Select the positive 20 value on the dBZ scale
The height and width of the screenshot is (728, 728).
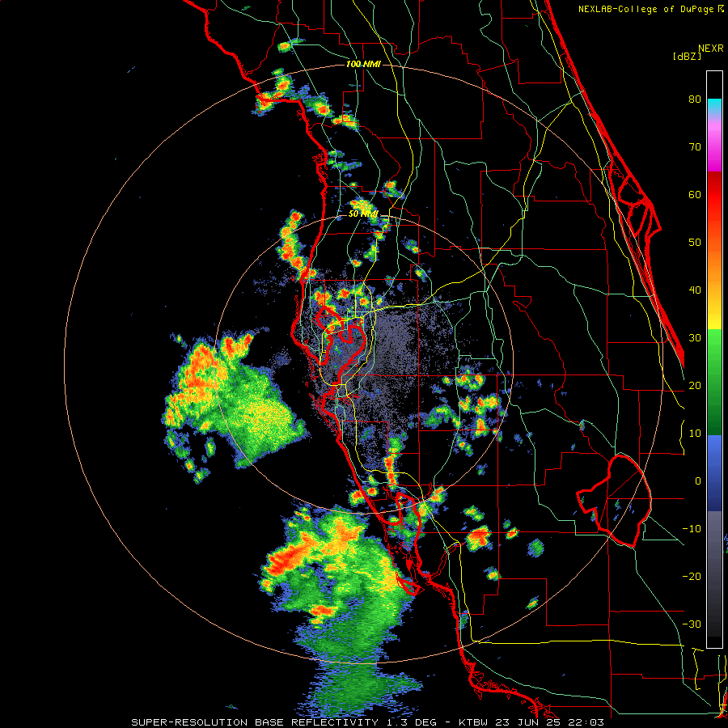tap(695, 385)
